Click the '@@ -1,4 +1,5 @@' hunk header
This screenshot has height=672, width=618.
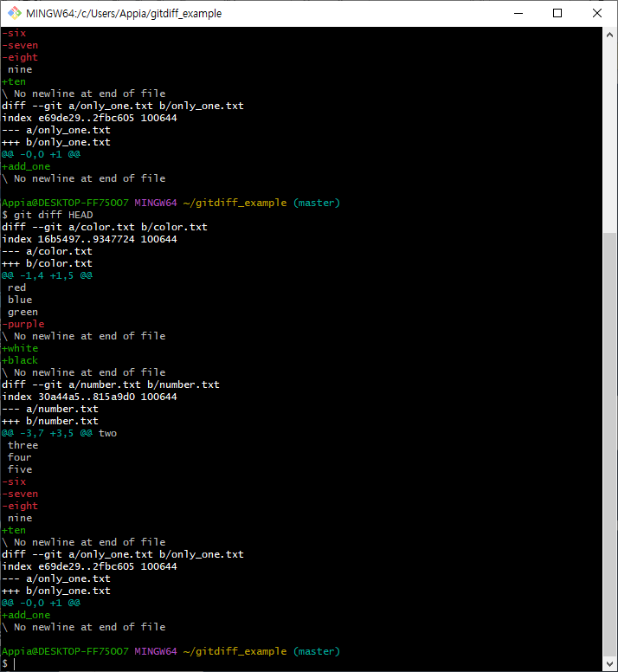[47, 275]
